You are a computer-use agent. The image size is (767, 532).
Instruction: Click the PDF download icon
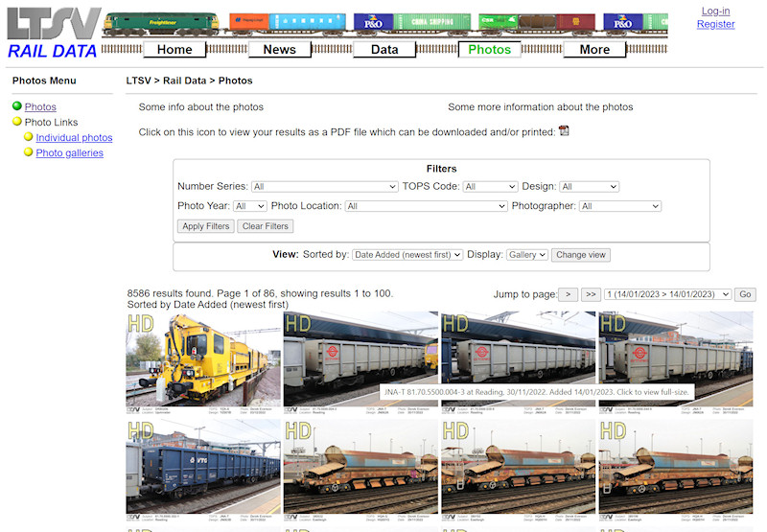(564, 130)
